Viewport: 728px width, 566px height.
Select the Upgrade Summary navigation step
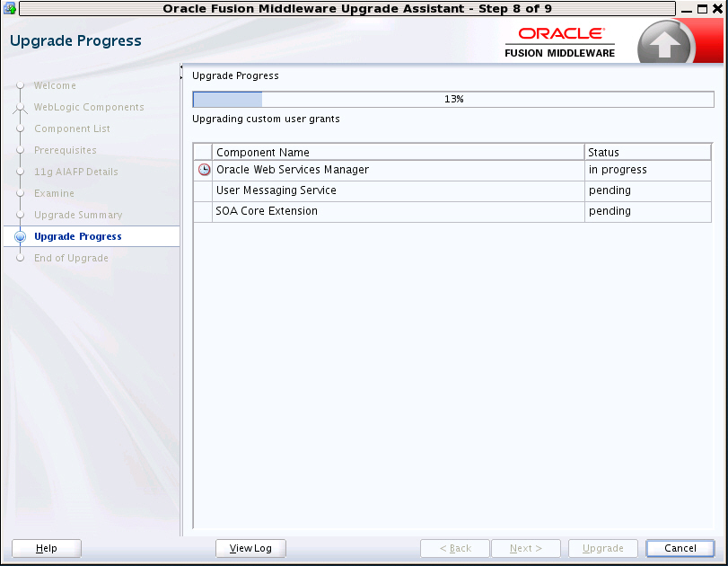[78, 215]
